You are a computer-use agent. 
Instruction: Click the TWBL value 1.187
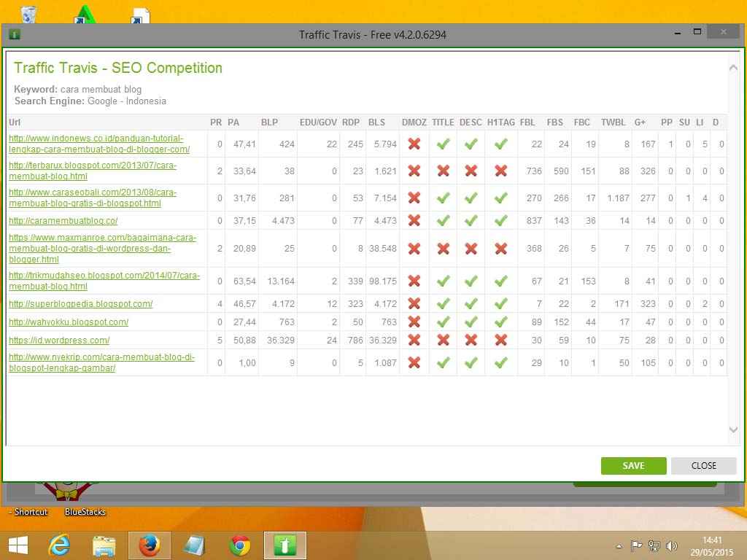[x=618, y=198]
